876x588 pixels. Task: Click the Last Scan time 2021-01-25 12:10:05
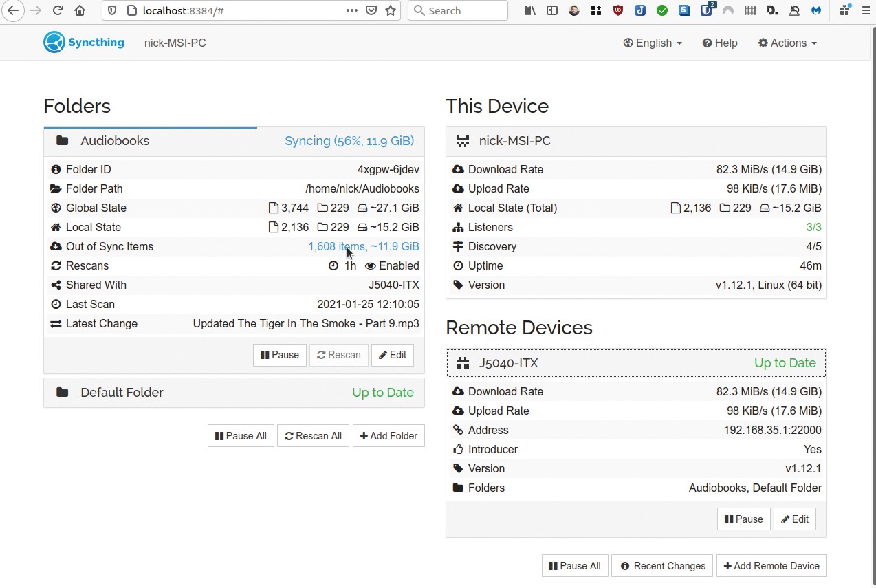coord(368,304)
